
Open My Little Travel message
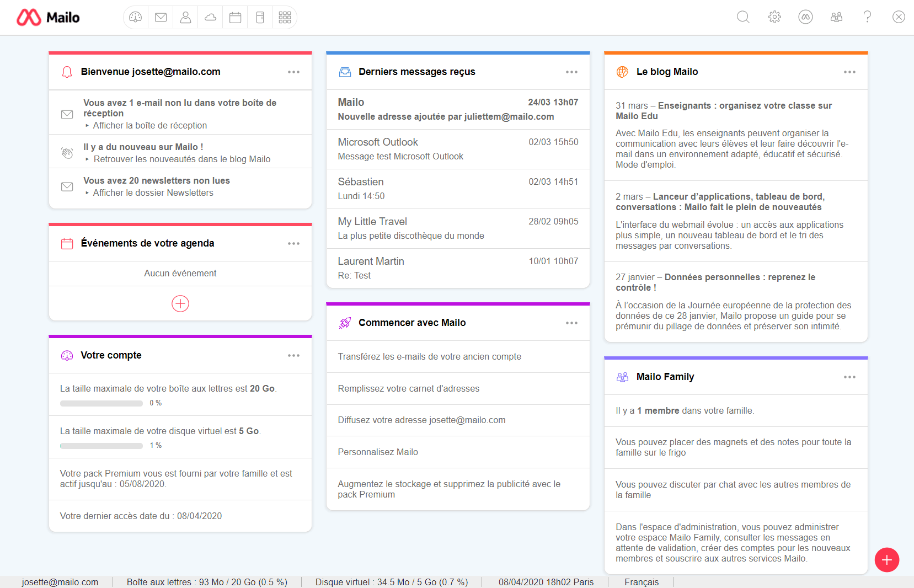[x=458, y=228]
